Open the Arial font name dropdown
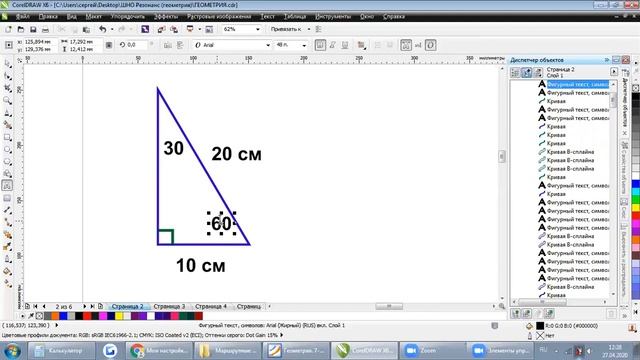640x360 pixels. [x=268, y=45]
